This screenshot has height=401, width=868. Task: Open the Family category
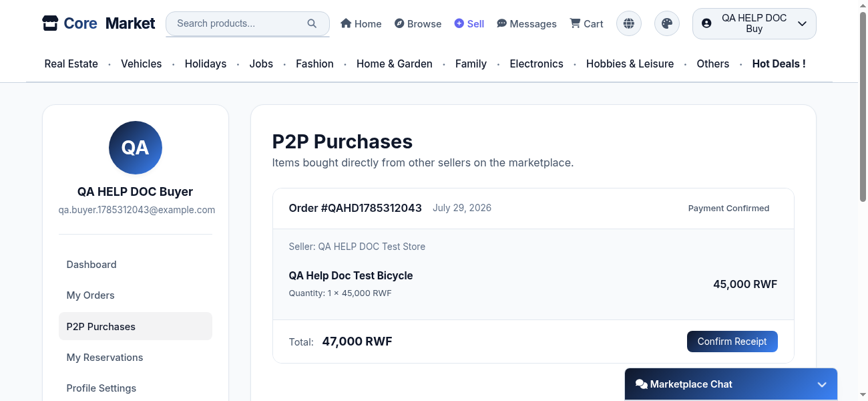point(471,63)
